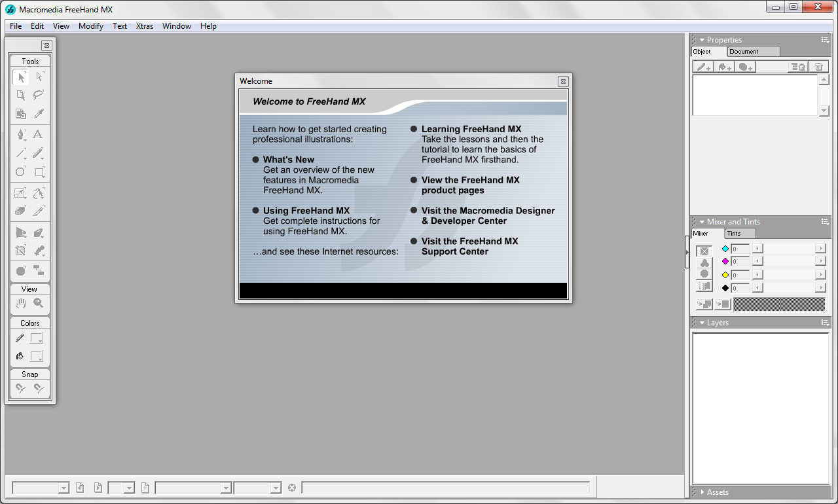
Task: Select the Text tool
Action: pos(39,134)
